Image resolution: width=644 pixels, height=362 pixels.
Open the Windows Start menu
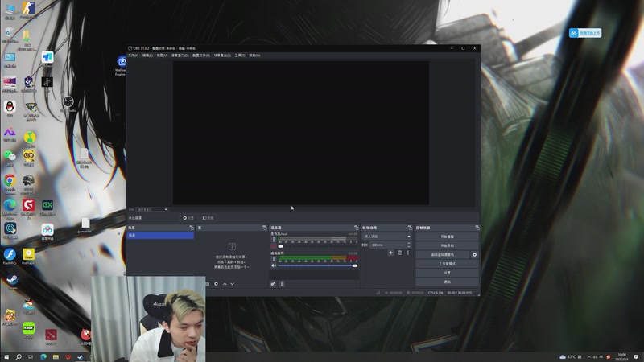coord(6,357)
